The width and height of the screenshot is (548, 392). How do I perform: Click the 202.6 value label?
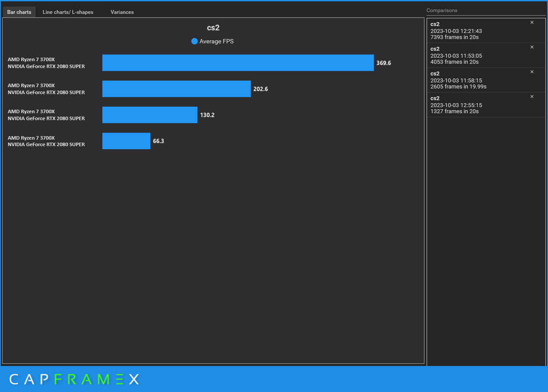click(261, 89)
